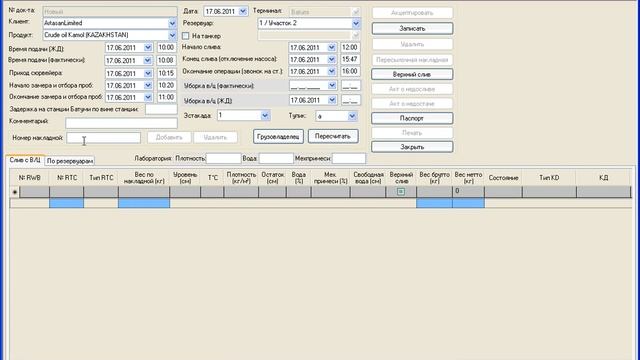The image size is (640, 360).
Task: Click the '№ RWB' column header
Action: tap(30, 178)
